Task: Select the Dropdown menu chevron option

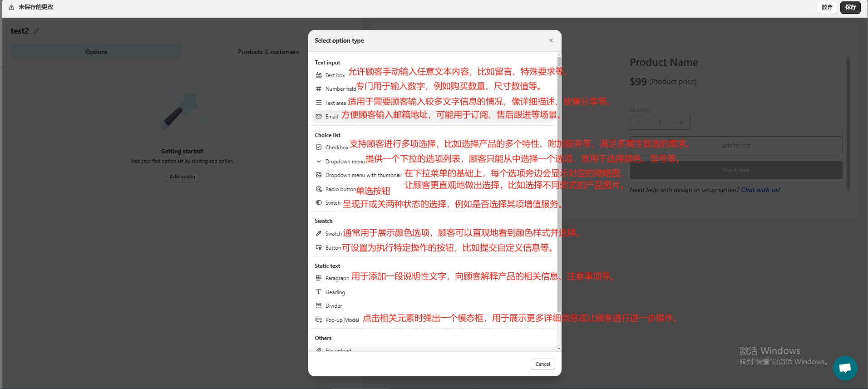Action: (319, 161)
